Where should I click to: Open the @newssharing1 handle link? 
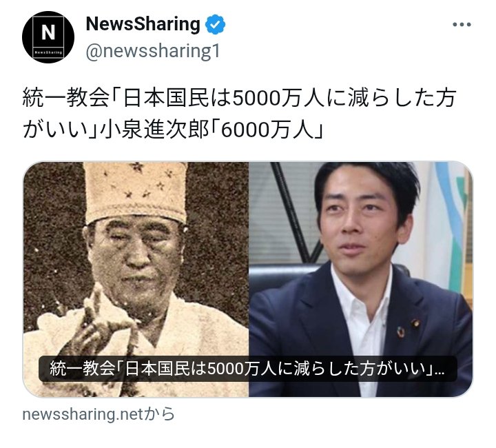click(153, 51)
